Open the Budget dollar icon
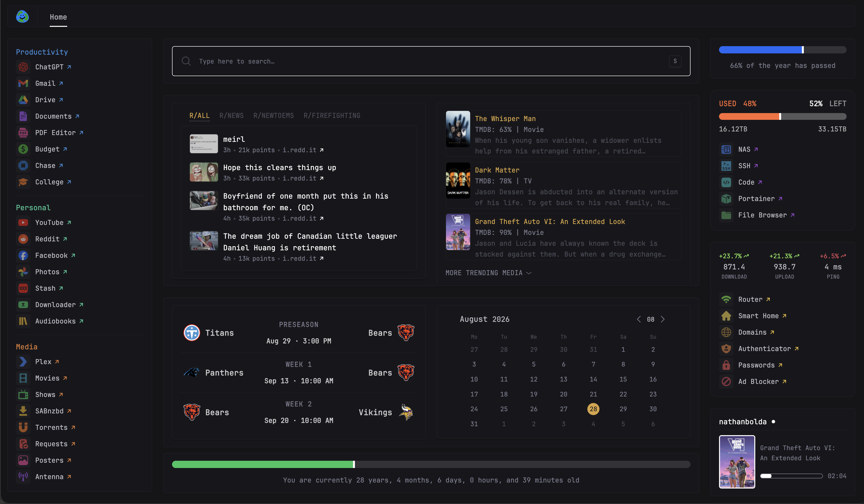The height and width of the screenshot is (504, 864). pos(23,149)
